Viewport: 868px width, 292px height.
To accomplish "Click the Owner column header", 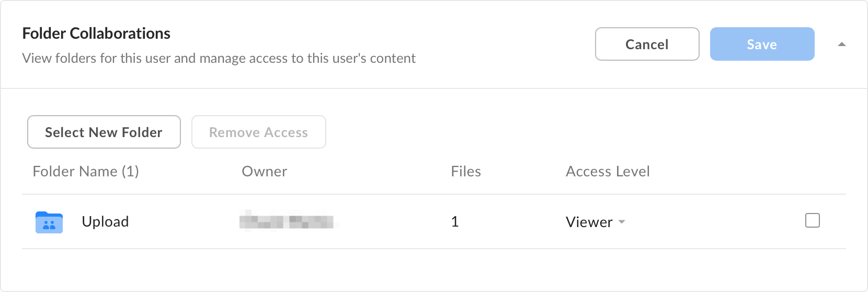I will tap(265, 171).
